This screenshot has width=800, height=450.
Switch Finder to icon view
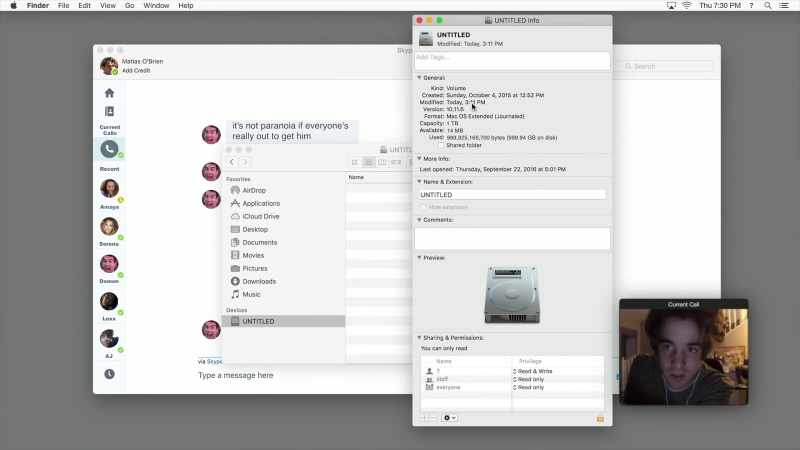tap(355, 162)
